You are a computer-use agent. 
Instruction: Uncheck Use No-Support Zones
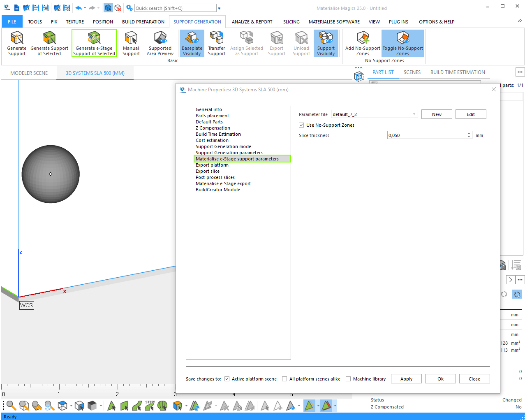coord(301,125)
